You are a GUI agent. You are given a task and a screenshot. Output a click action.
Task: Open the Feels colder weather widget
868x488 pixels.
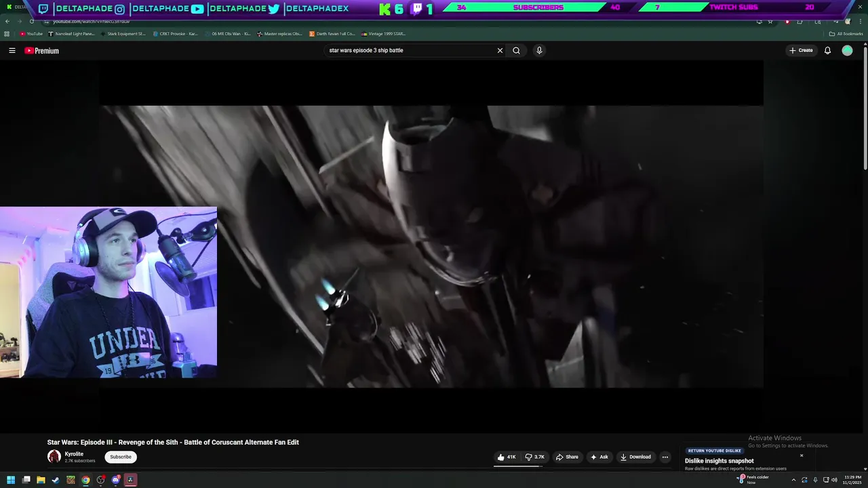click(x=753, y=479)
